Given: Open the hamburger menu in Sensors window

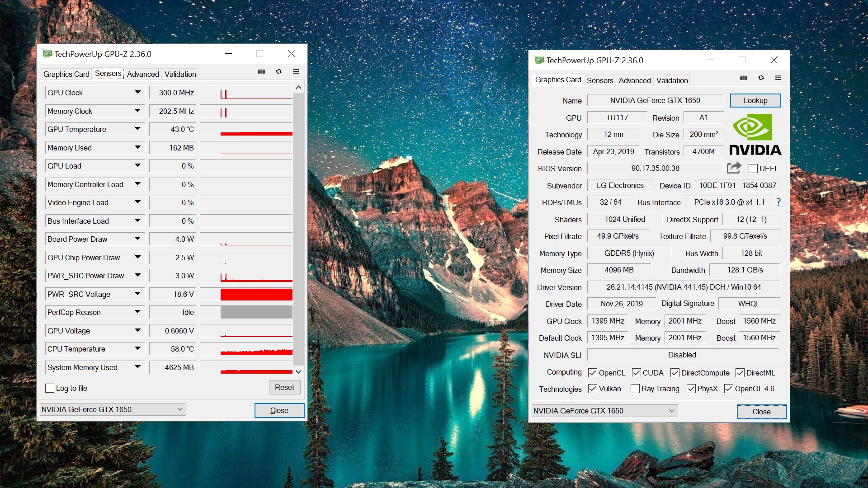Looking at the screenshot, I should [x=296, y=71].
